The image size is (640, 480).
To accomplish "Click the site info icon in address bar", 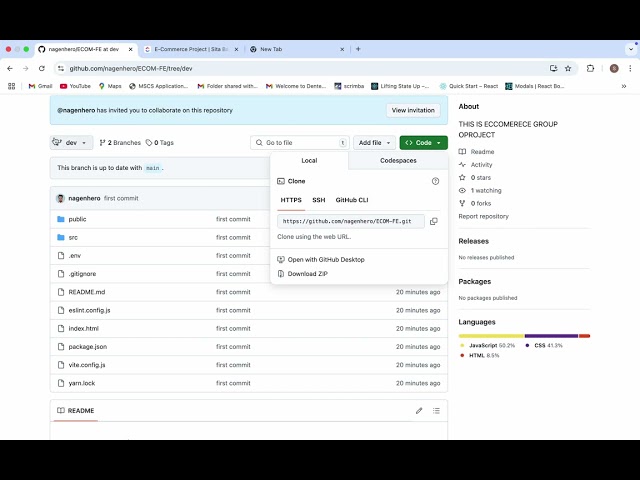I will (x=61, y=69).
